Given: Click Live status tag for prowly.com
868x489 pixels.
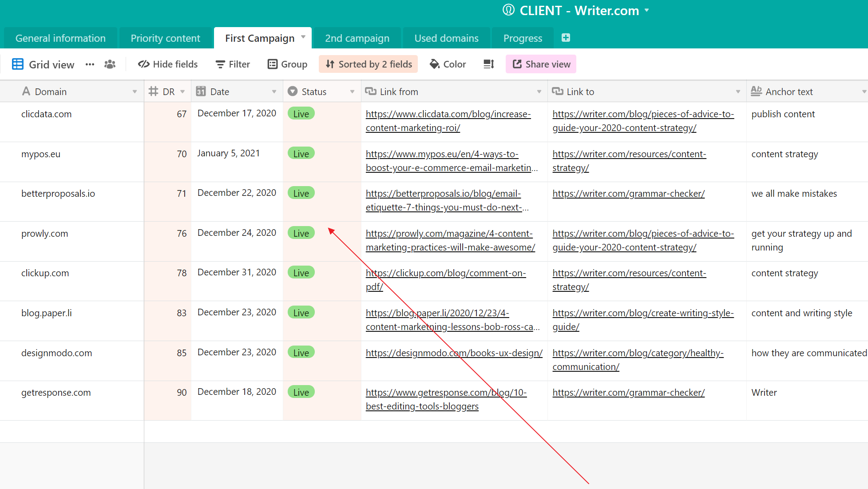Looking at the screenshot, I should [x=301, y=233].
